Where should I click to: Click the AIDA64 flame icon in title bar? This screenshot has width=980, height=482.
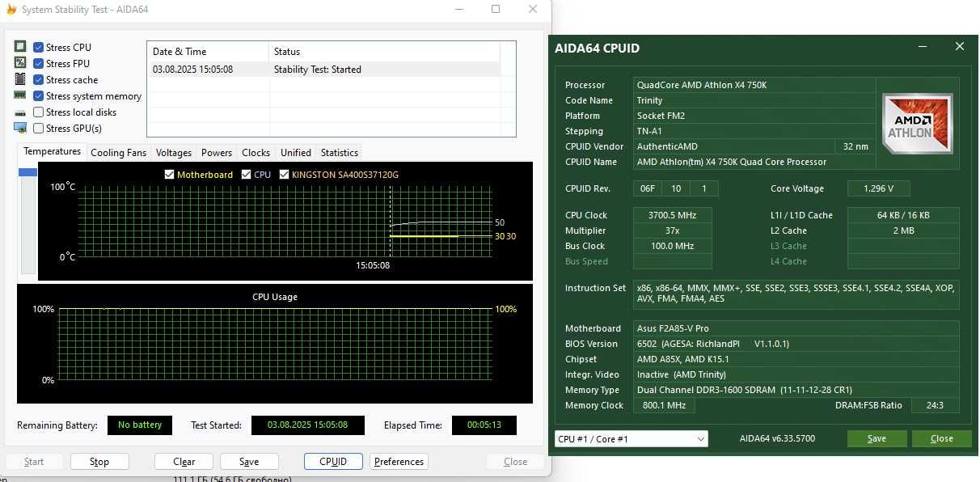11,10
